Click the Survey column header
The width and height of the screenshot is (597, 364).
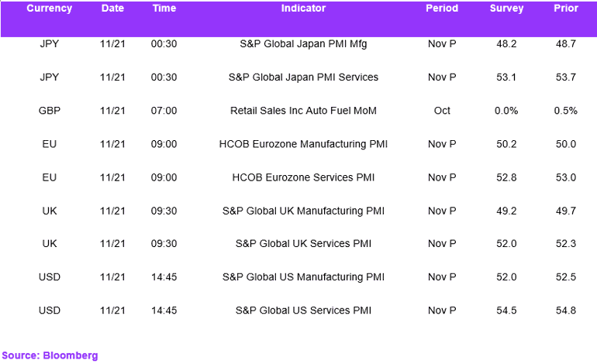(x=506, y=9)
